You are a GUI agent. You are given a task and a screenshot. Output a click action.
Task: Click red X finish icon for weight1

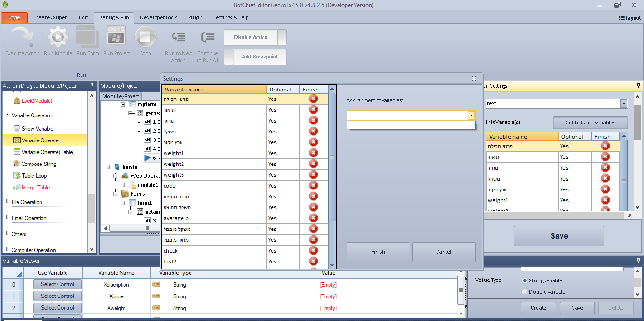coord(313,153)
